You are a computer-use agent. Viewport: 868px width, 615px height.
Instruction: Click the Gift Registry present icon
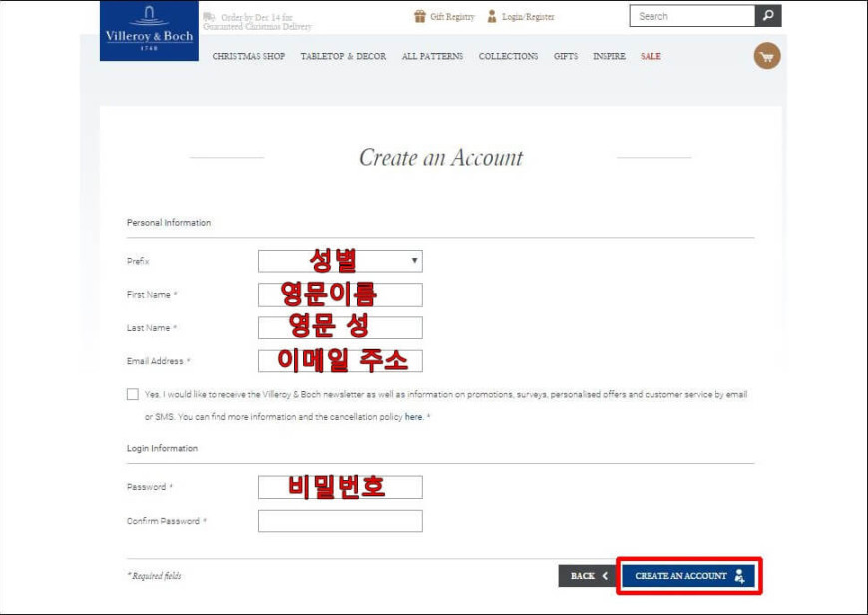click(x=420, y=16)
